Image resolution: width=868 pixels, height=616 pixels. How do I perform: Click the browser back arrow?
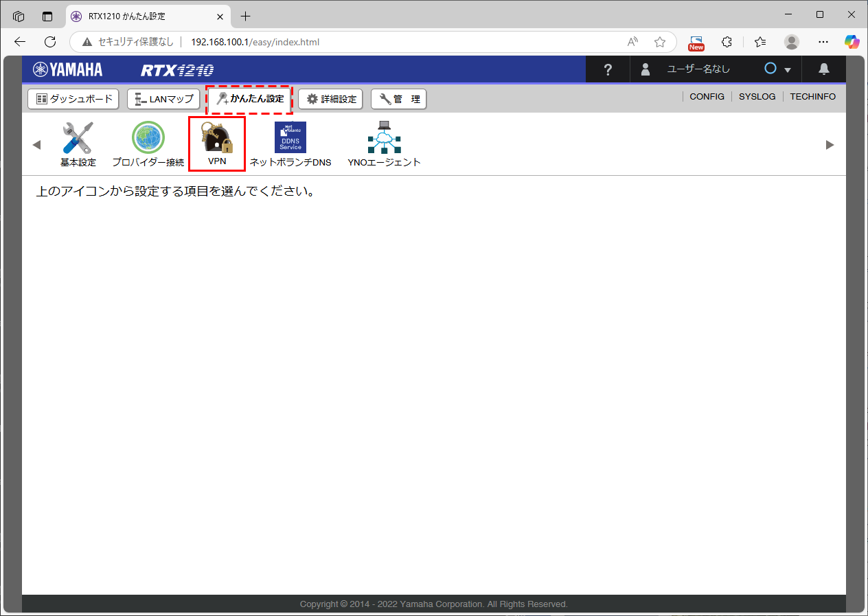point(20,42)
